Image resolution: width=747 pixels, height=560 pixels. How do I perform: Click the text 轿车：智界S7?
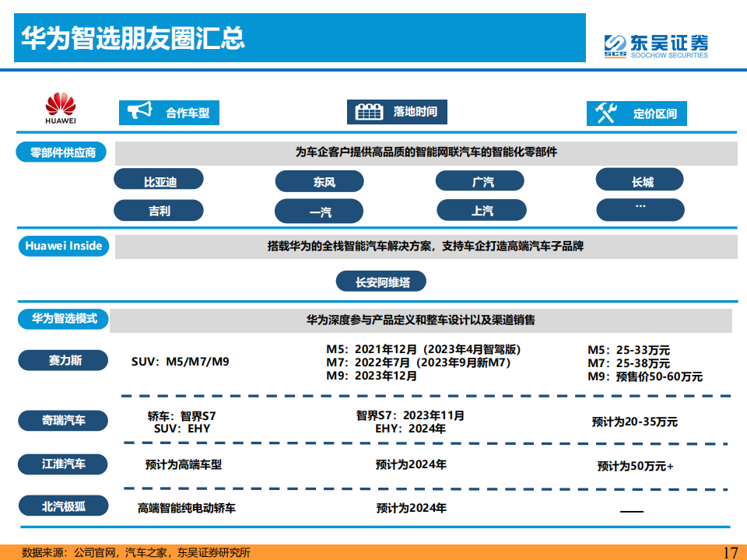[x=181, y=416]
